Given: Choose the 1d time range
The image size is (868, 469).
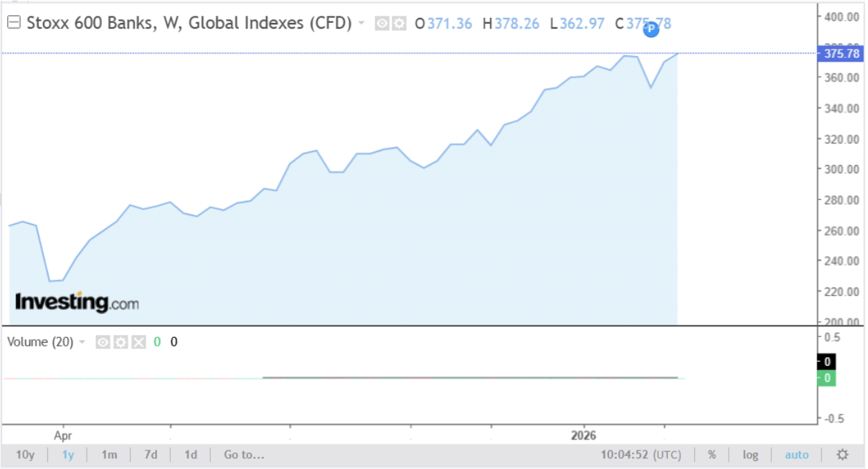Looking at the screenshot, I should [x=191, y=455].
